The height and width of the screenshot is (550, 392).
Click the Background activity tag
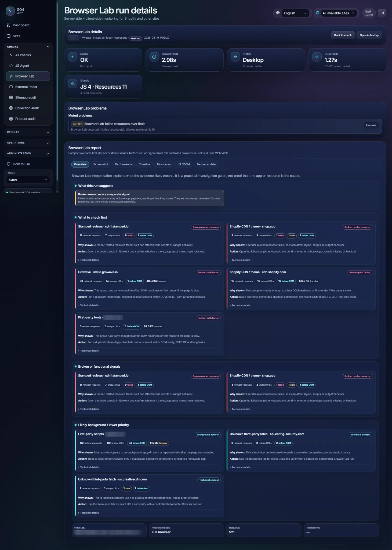click(x=208, y=435)
